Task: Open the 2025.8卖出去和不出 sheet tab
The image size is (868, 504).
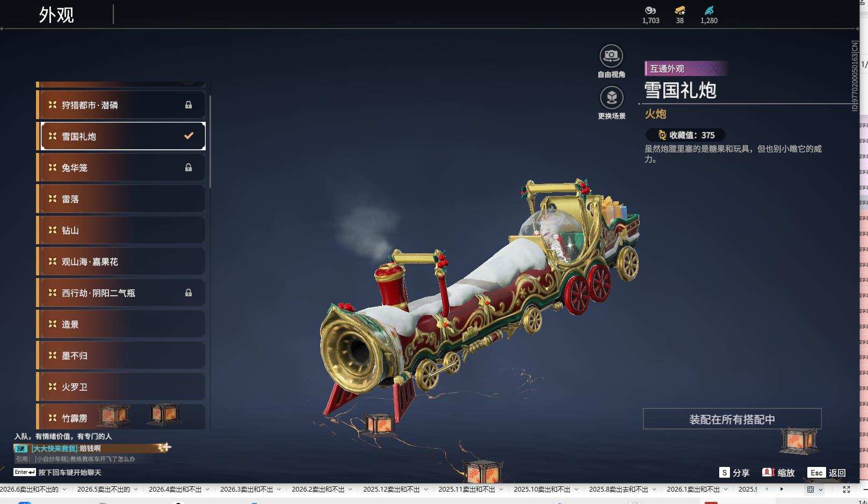Action: point(619,490)
